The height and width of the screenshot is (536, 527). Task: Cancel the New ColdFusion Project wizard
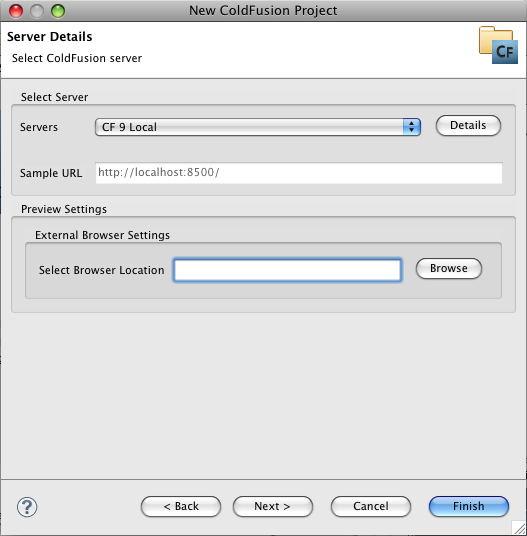tap(371, 506)
